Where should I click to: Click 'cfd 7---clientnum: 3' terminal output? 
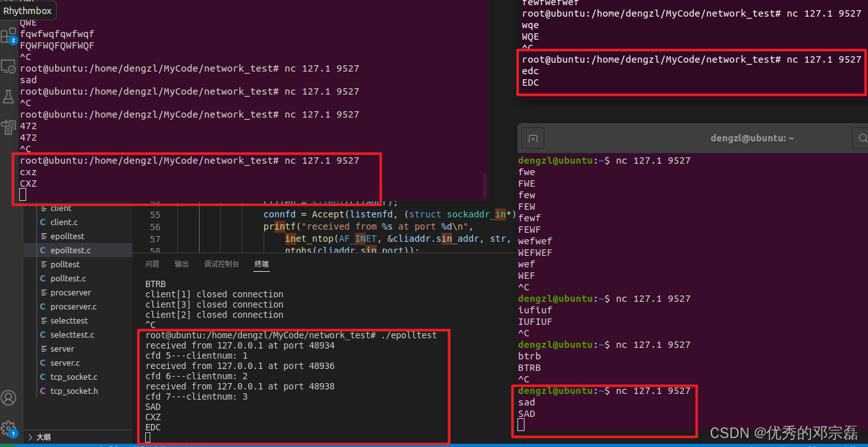(x=196, y=396)
